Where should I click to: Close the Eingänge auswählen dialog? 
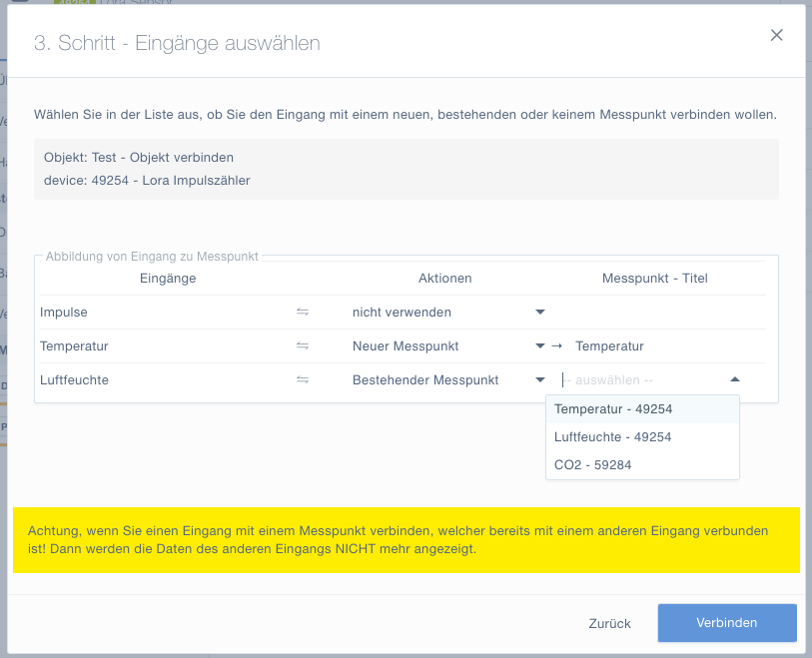(x=776, y=36)
